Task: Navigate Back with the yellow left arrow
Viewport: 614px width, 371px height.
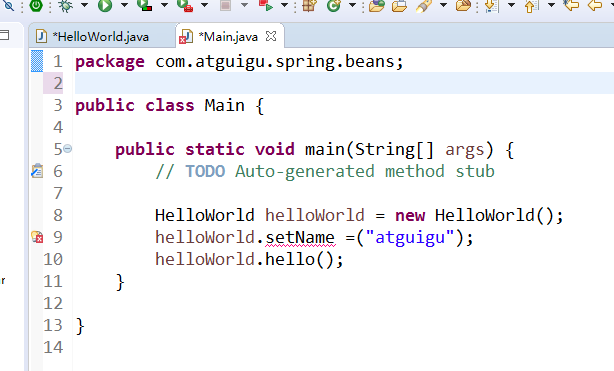Action: [x=596, y=5]
